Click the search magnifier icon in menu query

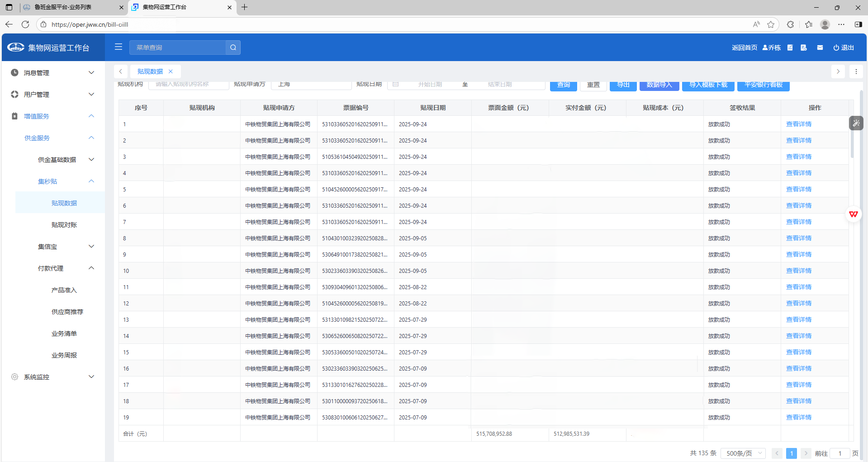pyautogui.click(x=233, y=48)
